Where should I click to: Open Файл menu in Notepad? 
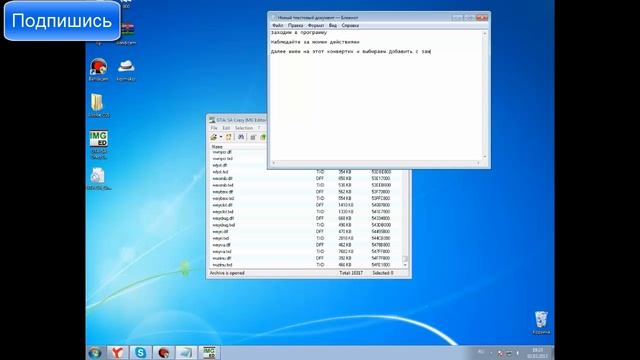pos(278,26)
